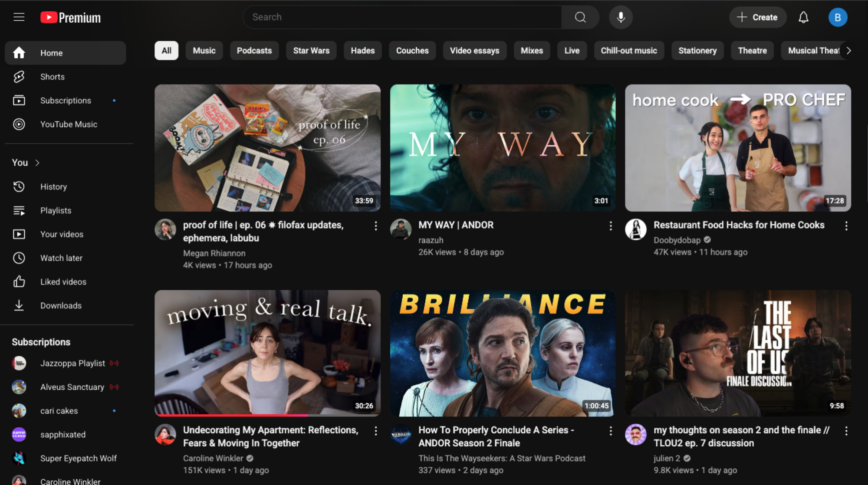Select the Video essays chip
Screen dimensions: 868x485
click(474, 51)
